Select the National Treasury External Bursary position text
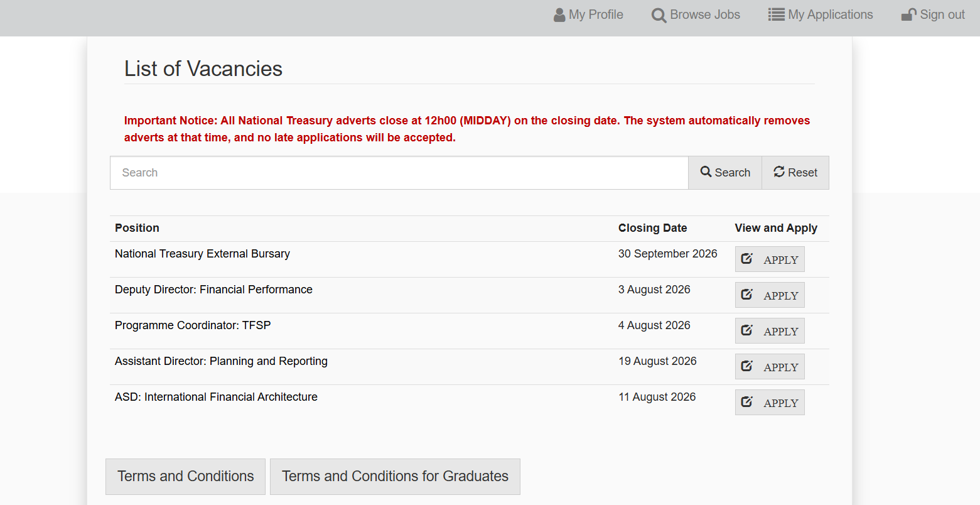The image size is (980, 505). (202, 254)
